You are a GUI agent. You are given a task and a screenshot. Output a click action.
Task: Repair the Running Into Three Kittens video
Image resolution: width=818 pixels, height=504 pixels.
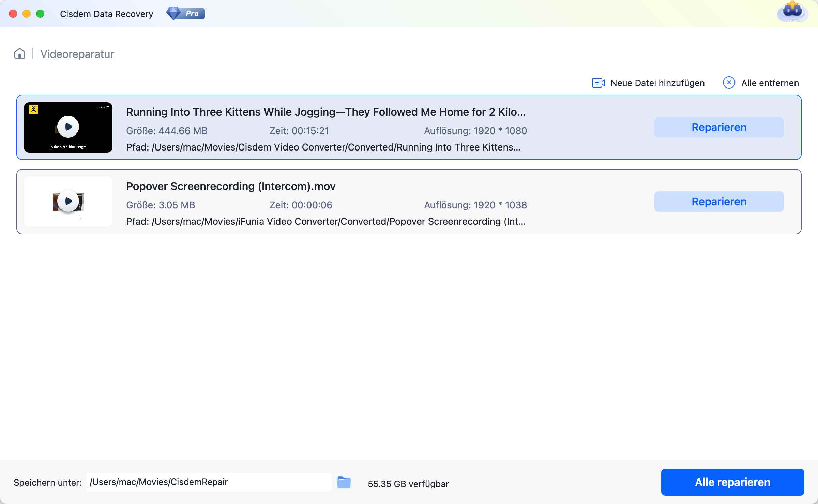(x=718, y=127)
